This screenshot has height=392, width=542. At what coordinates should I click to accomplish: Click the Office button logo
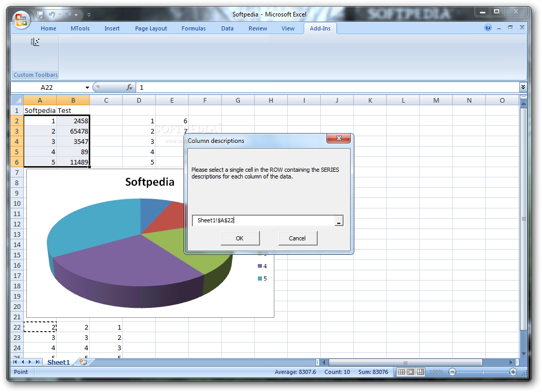pyautogui.click(x=21, y=20)
